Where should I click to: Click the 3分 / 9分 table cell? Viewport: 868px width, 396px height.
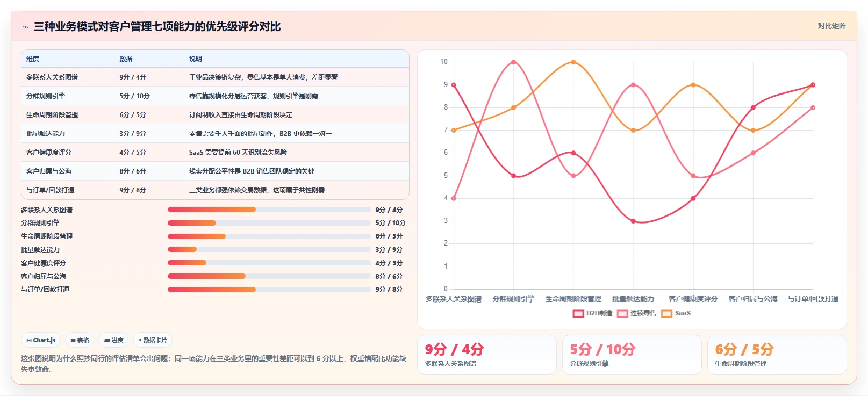point(133,134)
